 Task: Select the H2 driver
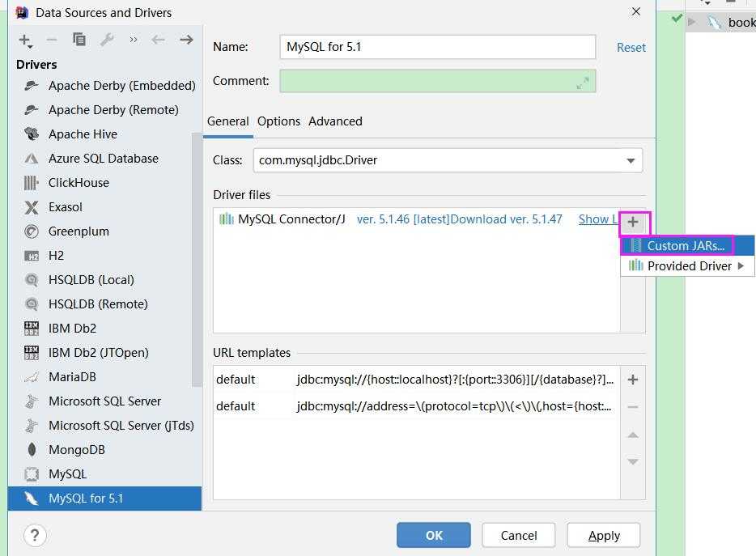[x=104, y=256]
